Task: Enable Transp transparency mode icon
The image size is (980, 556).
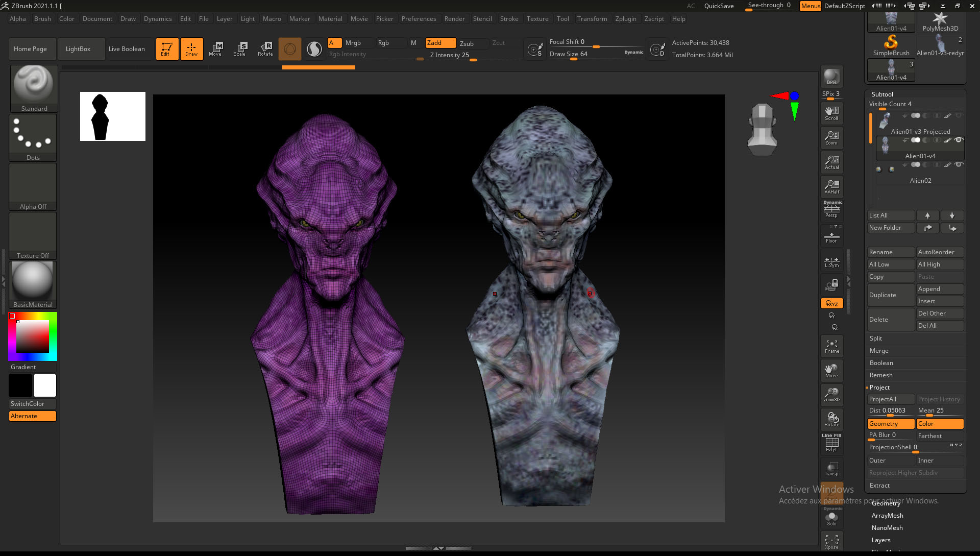Action: click(x=831, y=468)
